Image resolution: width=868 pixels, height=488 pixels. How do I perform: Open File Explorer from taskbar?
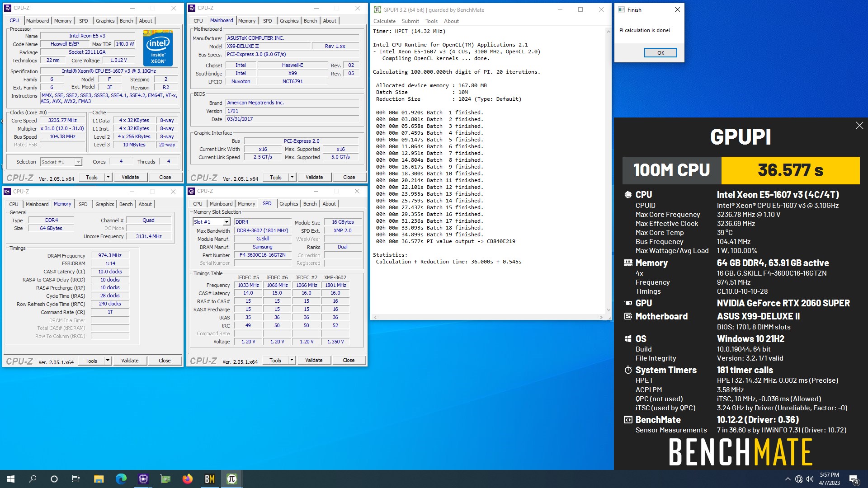pyautogui.click(x=99, y=479)
